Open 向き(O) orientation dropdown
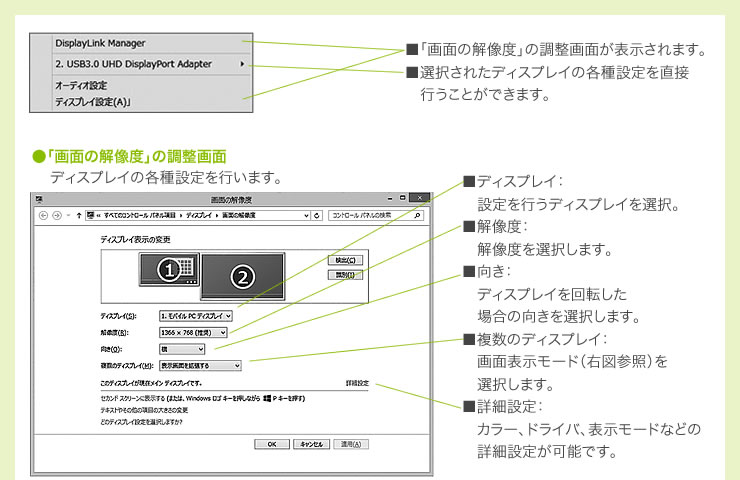The image size is (740, 480). 182,349
